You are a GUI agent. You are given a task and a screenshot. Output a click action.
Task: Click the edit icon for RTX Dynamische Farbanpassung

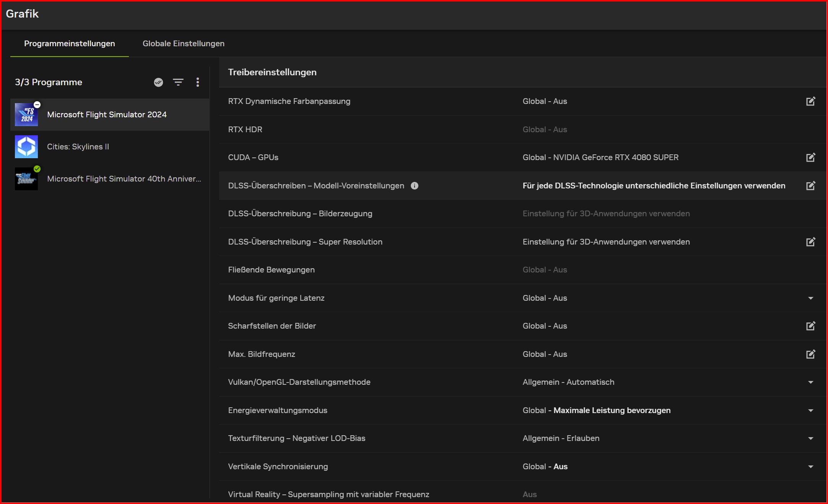pos(810,101)
